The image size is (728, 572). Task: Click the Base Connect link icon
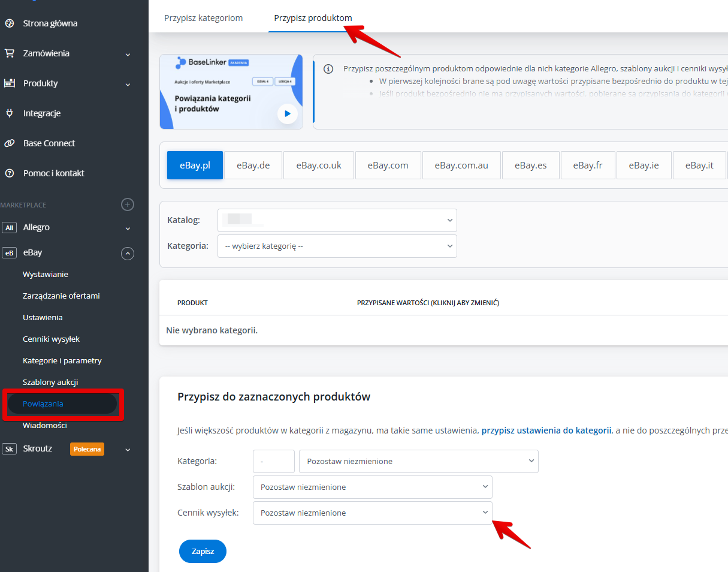[9, 143]
